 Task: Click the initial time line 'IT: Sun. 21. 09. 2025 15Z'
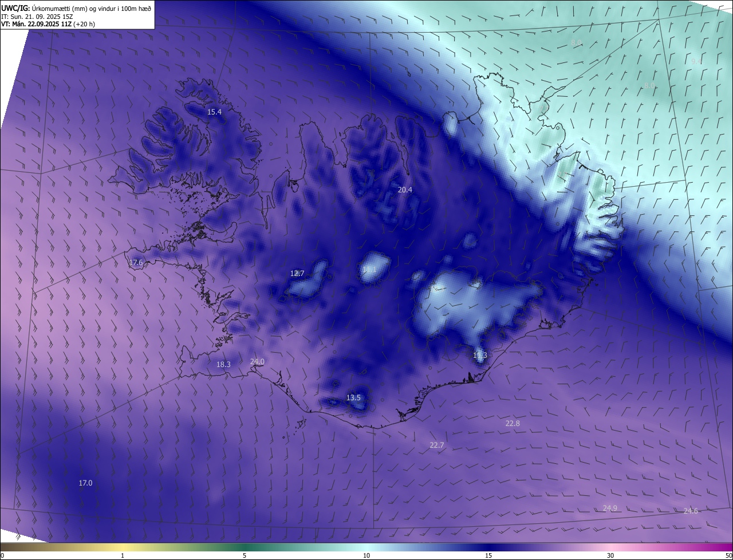point(37,17)
